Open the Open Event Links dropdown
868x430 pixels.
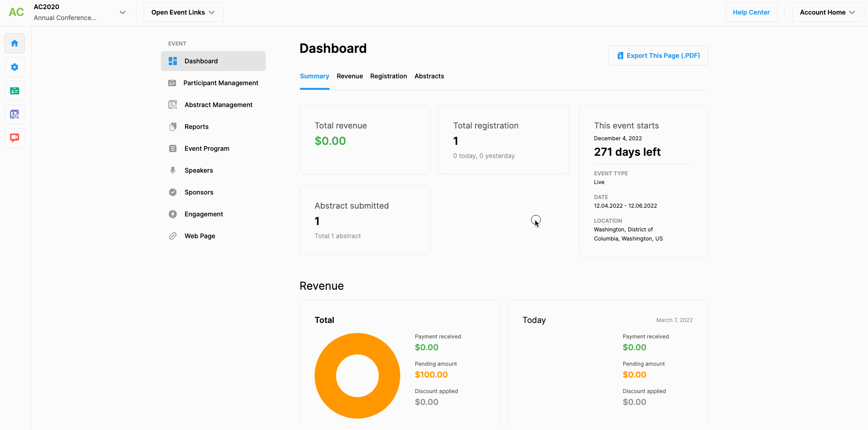pos(183,12)
